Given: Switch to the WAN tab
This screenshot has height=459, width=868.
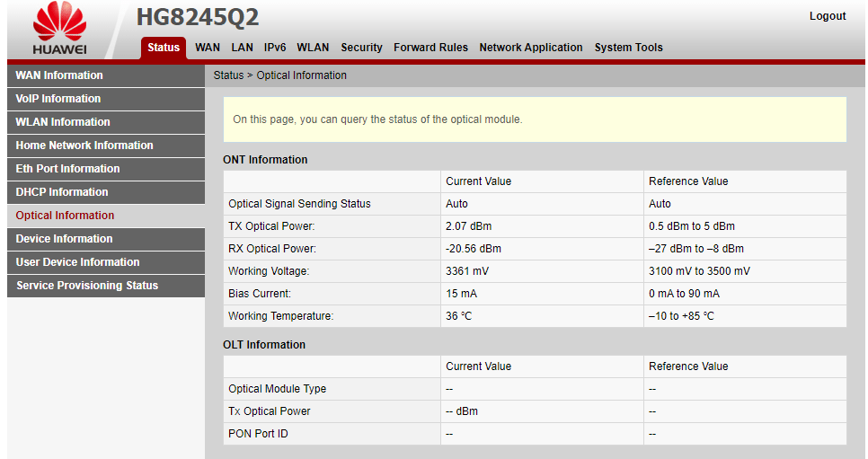Looking at the screenshot, I should point(208,48).
